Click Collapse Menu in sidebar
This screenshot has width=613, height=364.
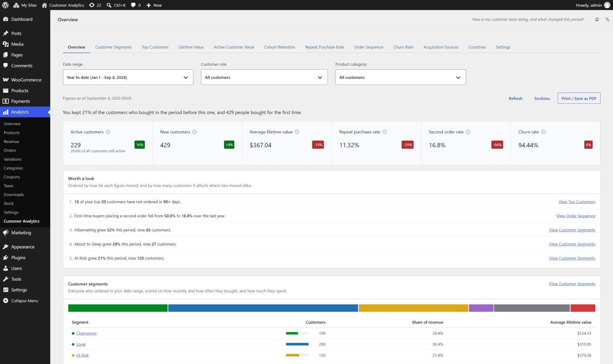[25, 301]
